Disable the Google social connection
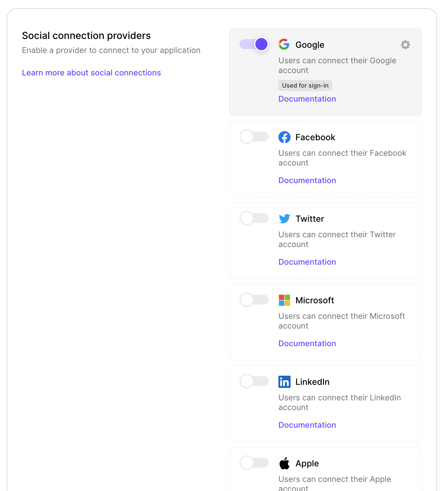This screenshot has height=491, width=448. click(254, 44)
